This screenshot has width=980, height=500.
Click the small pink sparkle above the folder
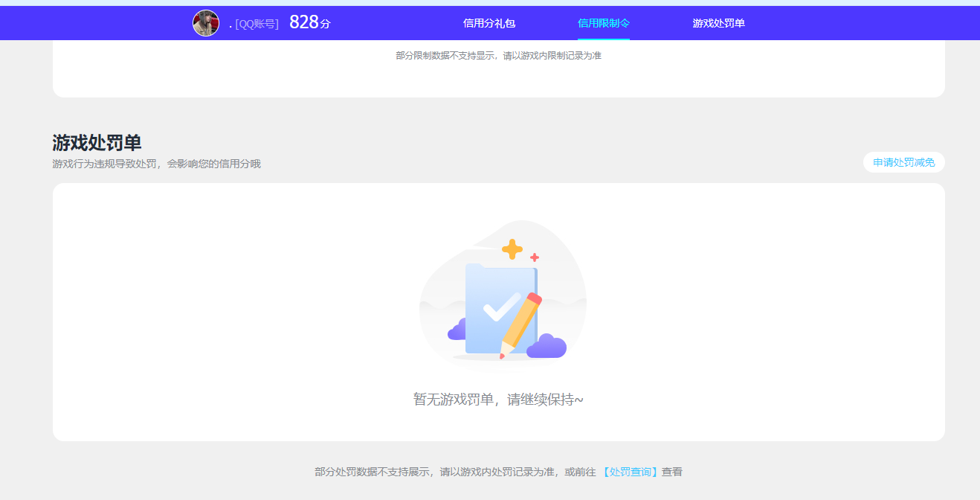pyautogui.click(x=533, y=257)
